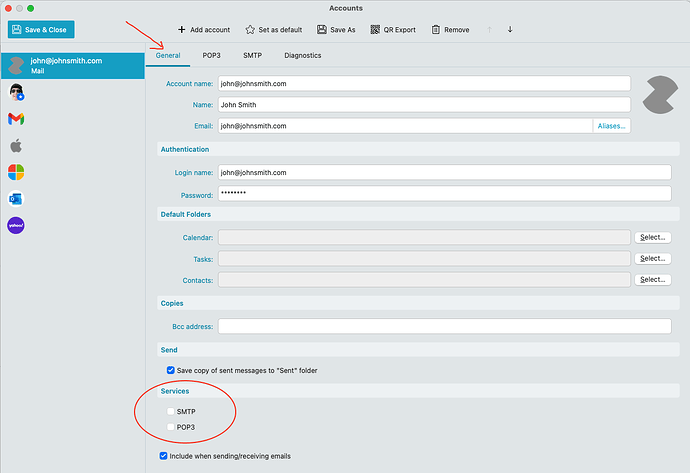
Task: Remove the selected account via trash icon
Action: tap(436, 30)
